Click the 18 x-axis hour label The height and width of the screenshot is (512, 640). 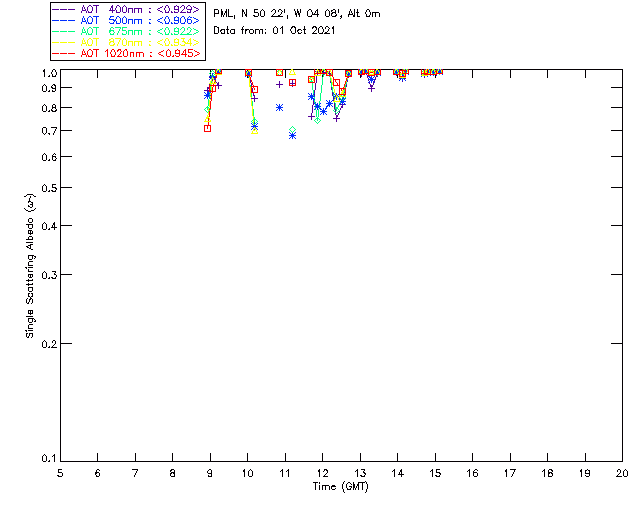547,473
